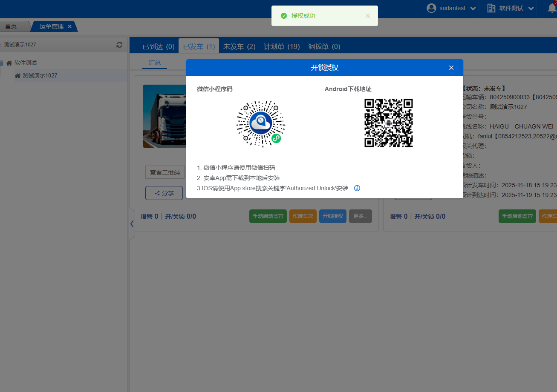The width and height of the screenshot is (557, 392).
Task: Click the WeChat mini program QR code
Action: coord(261,124)
